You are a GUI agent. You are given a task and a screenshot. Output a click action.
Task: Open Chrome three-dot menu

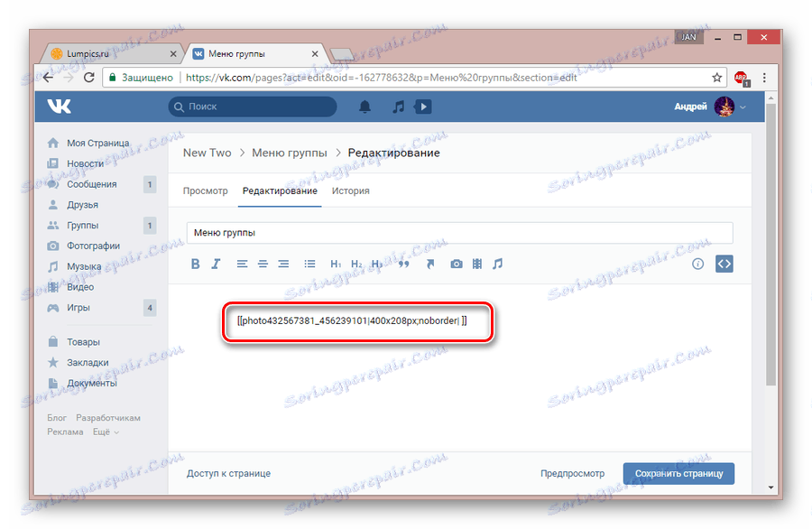tap(764, 78)
